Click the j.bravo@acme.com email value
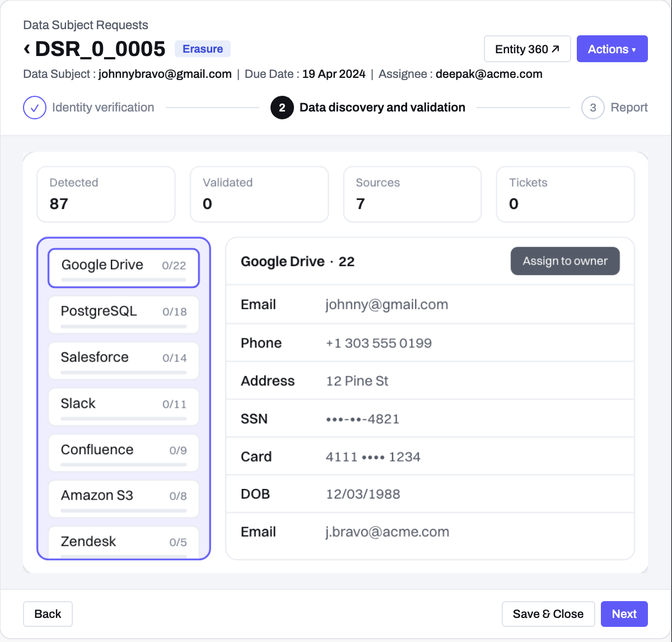 (x=387, y=532)
